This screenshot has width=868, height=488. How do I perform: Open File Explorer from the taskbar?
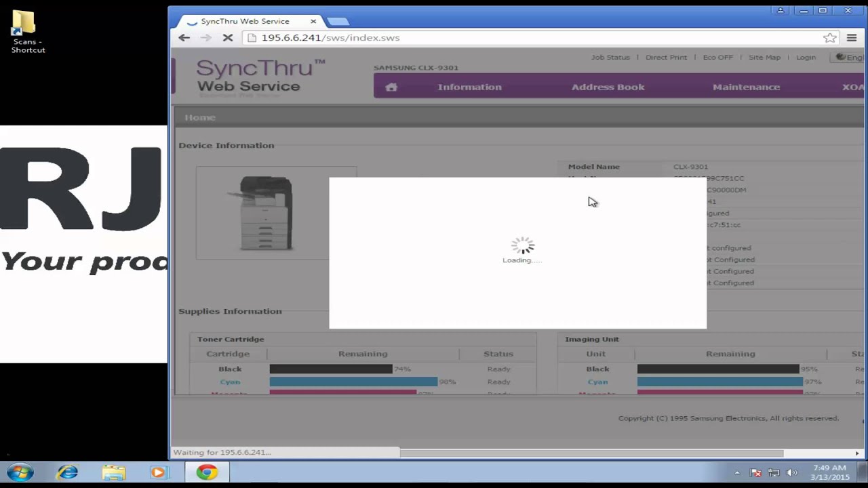(x=114, y=472)
